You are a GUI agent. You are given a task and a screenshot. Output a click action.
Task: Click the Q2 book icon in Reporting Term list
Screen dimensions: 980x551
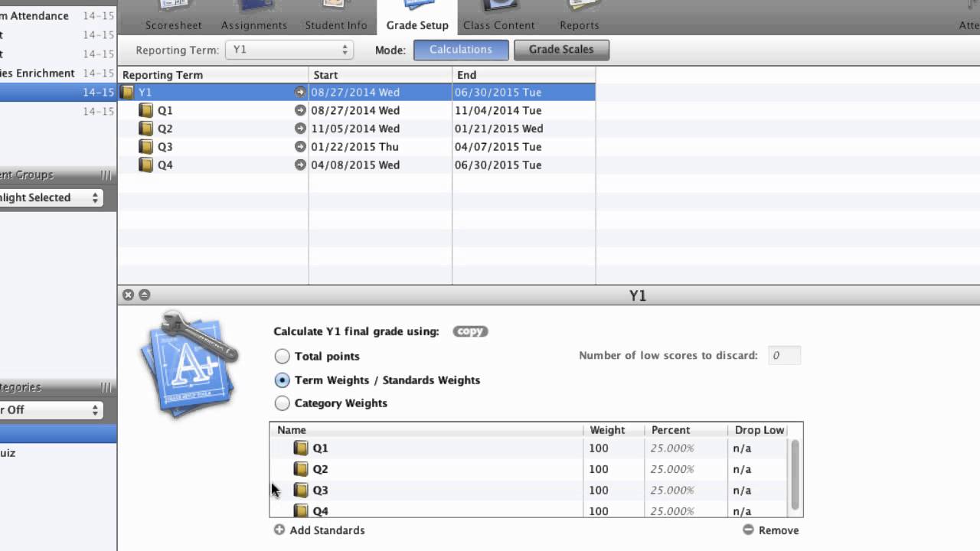pyautogui.click(x=145, y=129)
